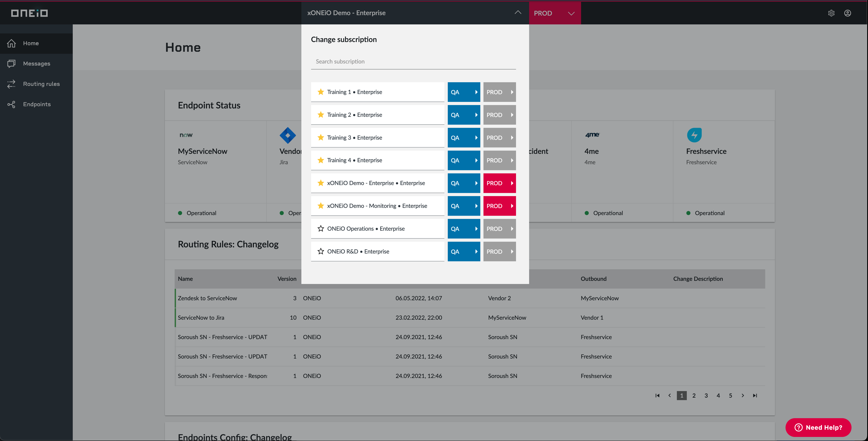Viewport: 868px width, 441px height.
Task: Open PROD for xONEiO Demo - Monitoring
Action: tap(499, 206)
